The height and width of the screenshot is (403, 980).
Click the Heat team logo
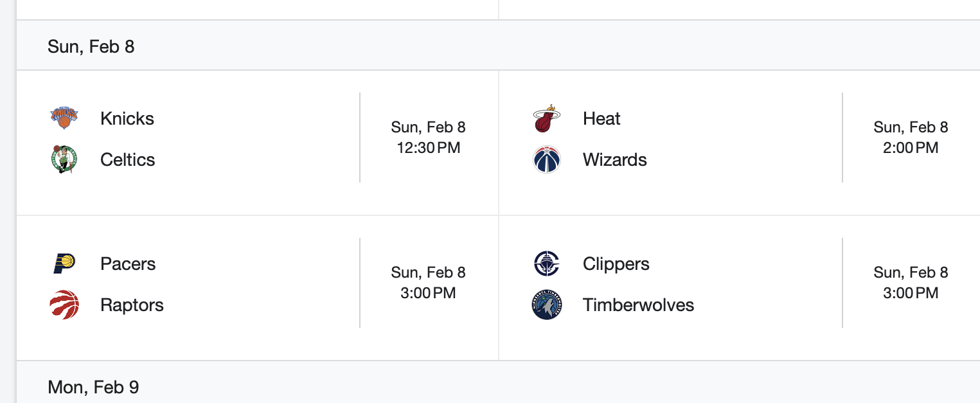coord(547,118)
